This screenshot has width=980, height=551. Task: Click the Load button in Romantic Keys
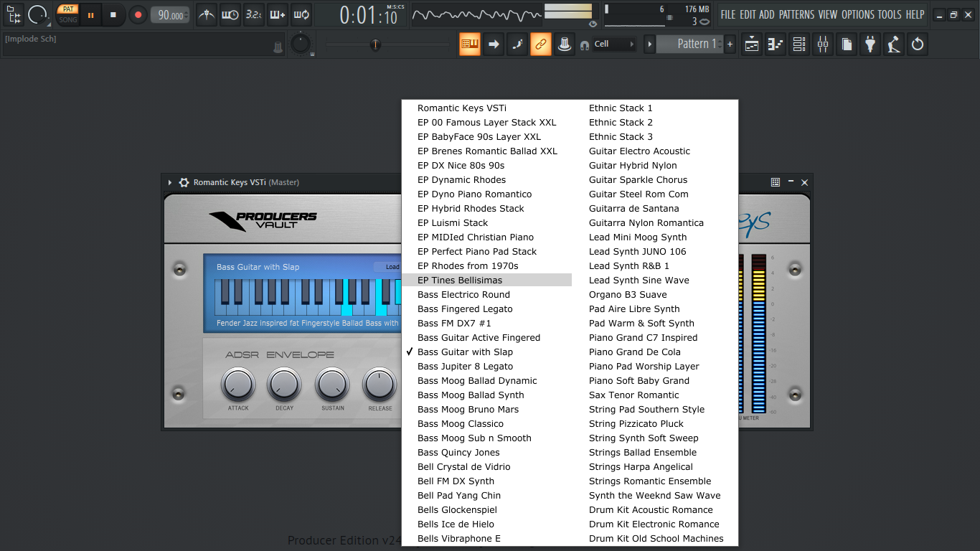pos(392,267)
